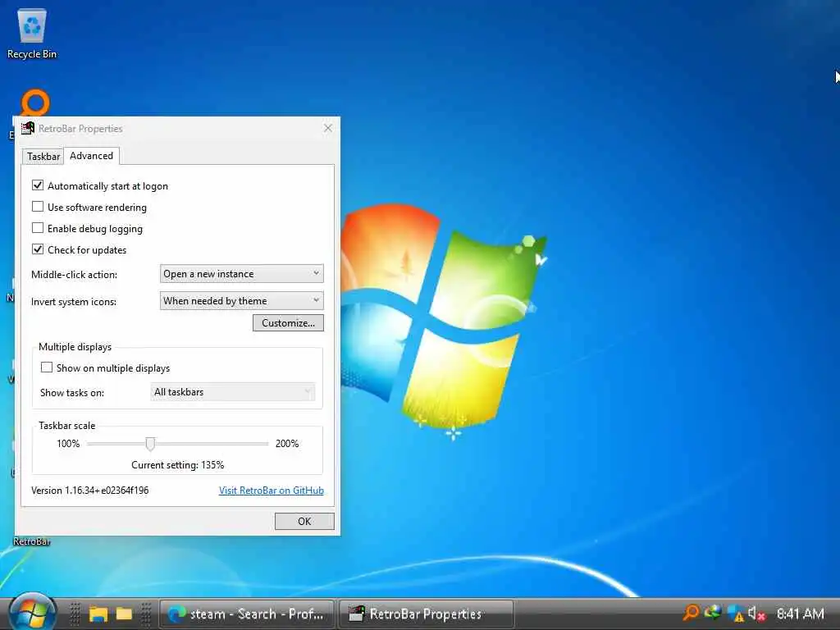Click the Current setting: 135% text

click(x=178, y=465)
